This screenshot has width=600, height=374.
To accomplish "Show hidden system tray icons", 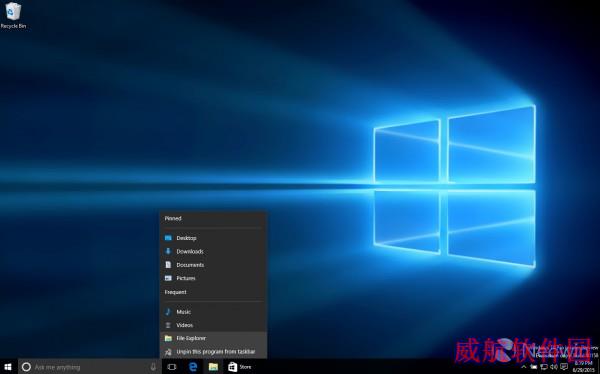I will 524,367.
